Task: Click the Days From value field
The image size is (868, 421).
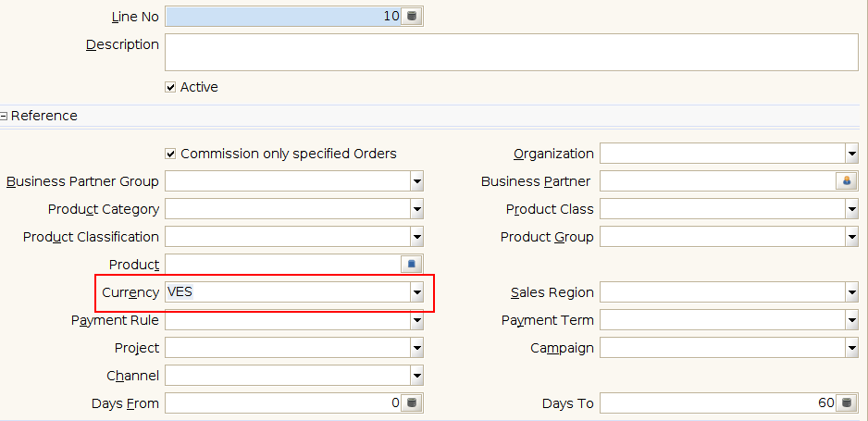Action: tap(283, 403)
